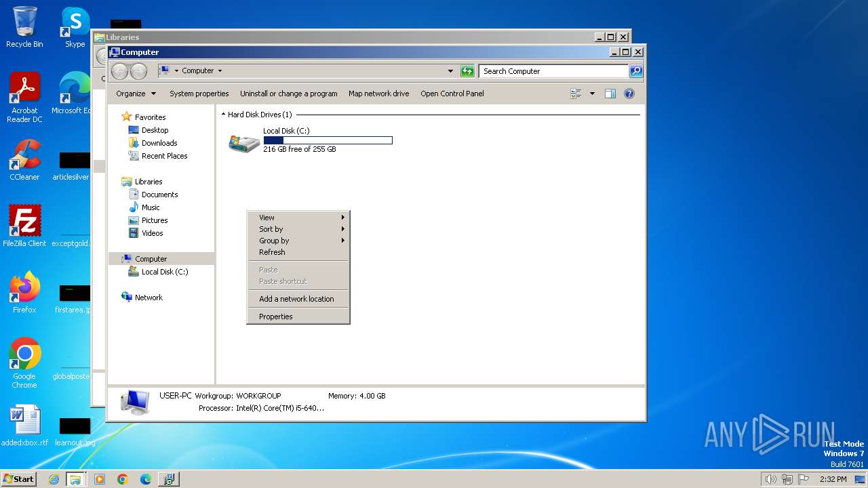Viewport: 868px width, 488px height.
Task: Open Microsoft Edge desktop shortcut
Action: (x=73, y=94)
